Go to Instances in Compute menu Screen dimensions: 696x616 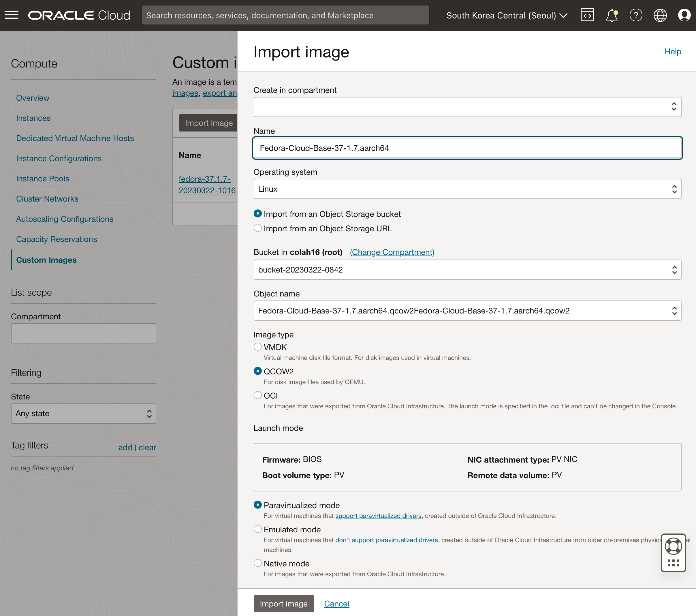(x=33, y=118)
